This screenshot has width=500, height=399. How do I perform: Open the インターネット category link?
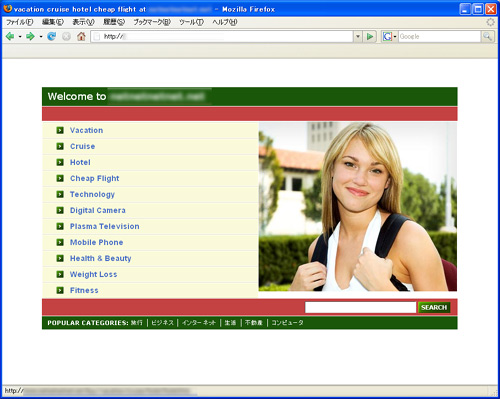coord(199,323)
